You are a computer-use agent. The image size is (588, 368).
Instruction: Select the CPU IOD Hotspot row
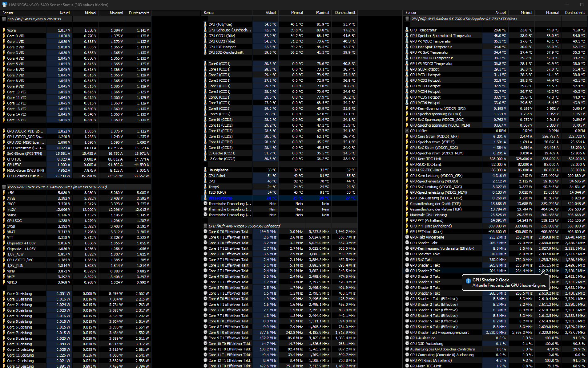(280, 47)
